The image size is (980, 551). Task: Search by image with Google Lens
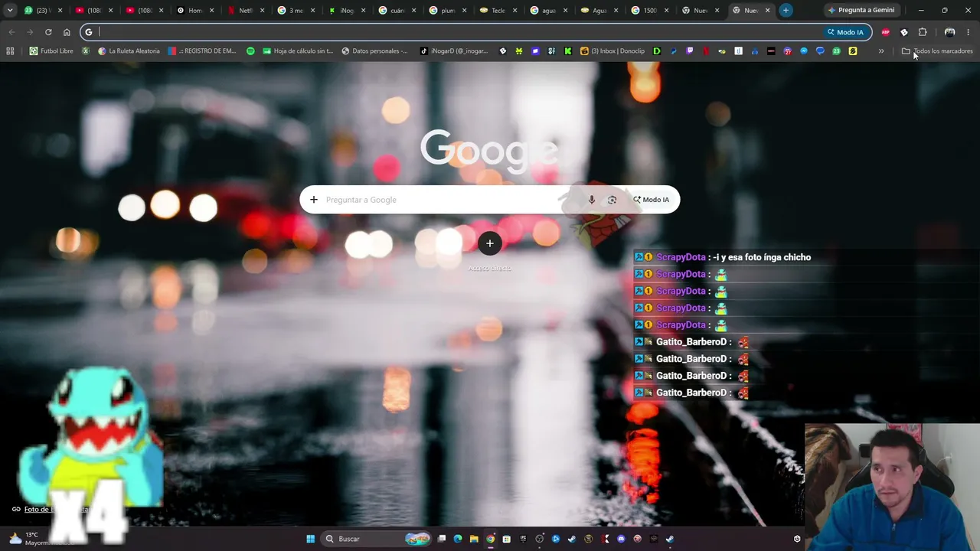612,200
